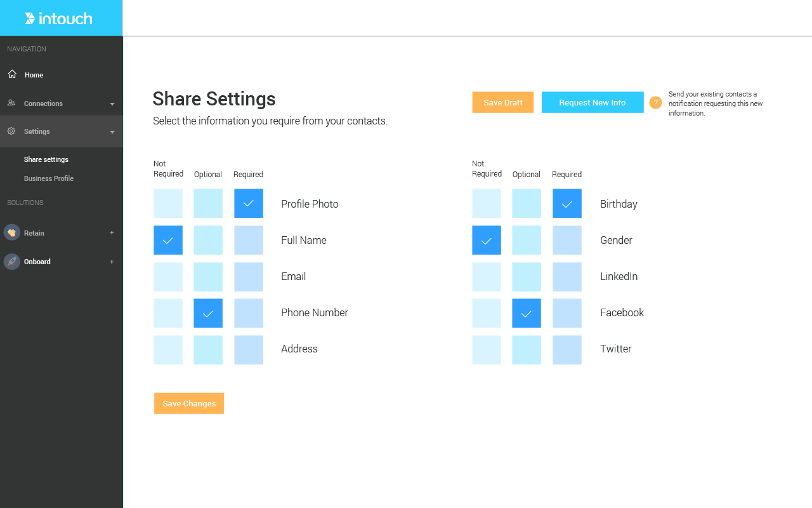This screenshot has height=508, width=812.
Task: Click the Onboard solution icon
Action: (x=12, y=262)
